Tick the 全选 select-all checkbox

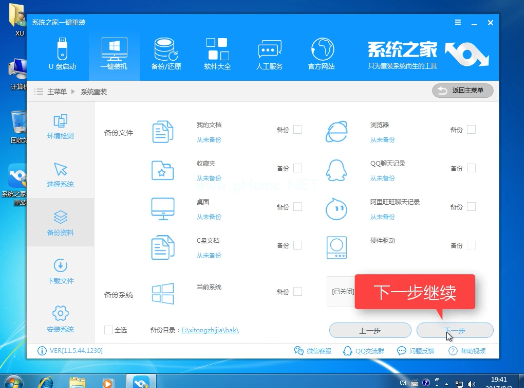coord(108,330)
